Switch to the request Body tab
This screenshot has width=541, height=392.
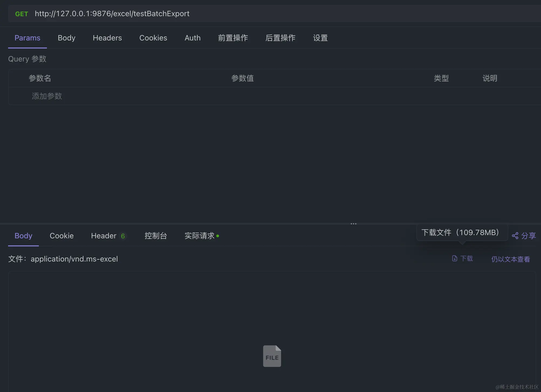pyautogui.click(x=66, y=38)
